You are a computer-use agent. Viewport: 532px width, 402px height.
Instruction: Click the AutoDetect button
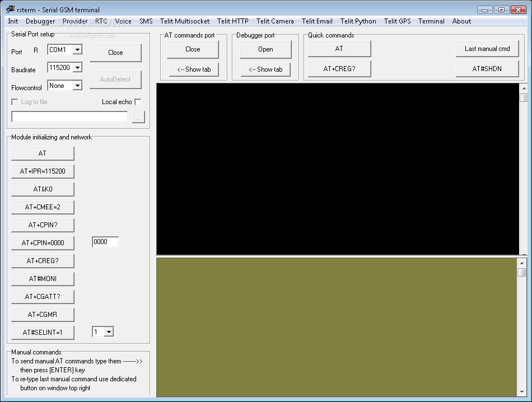click(x=115, y=80)
